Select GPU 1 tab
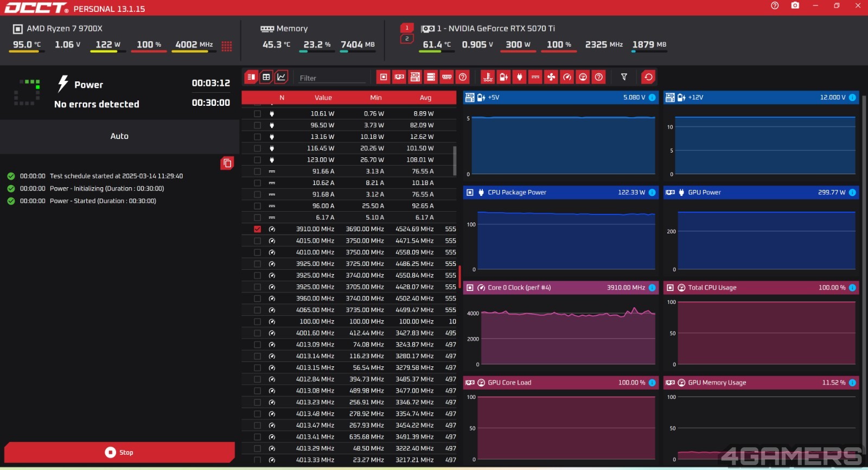Screen dimensions: 868x470 point(407,28)
